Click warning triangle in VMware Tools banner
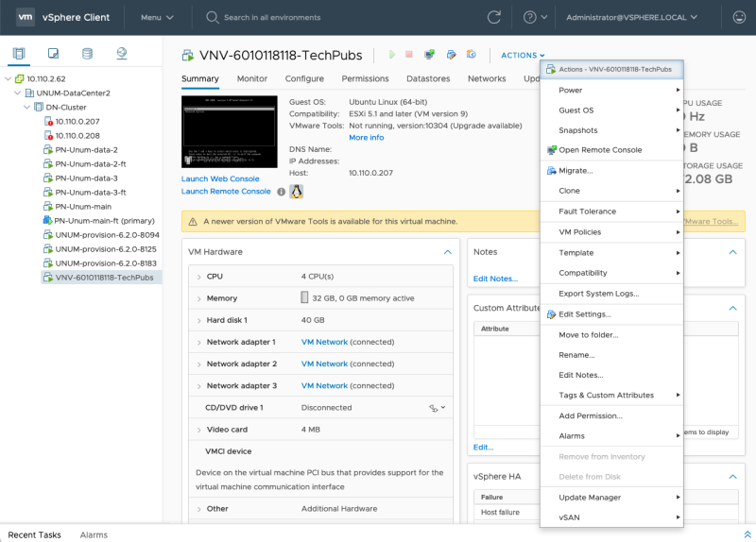The image size is (756, 542). point(193,222)
